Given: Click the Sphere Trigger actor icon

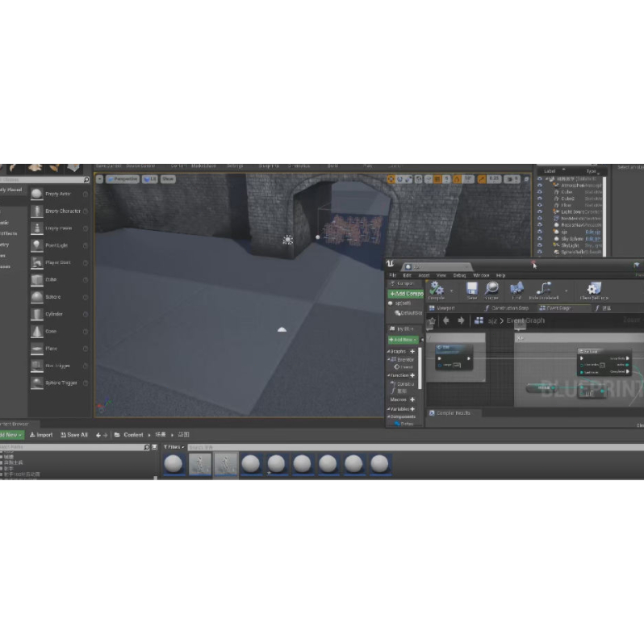Looking at the screenshot, I should (x=37, y=383).
